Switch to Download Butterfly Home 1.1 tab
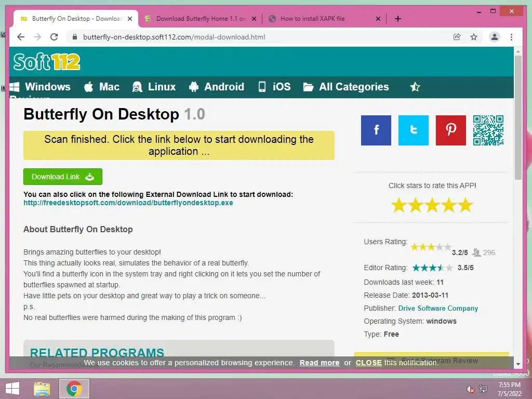 200,19
